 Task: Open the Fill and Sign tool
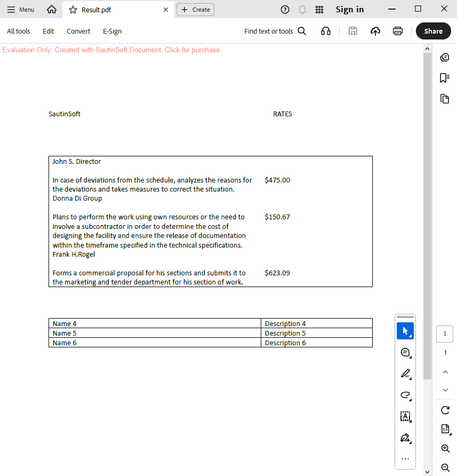(x=405, y=438)
